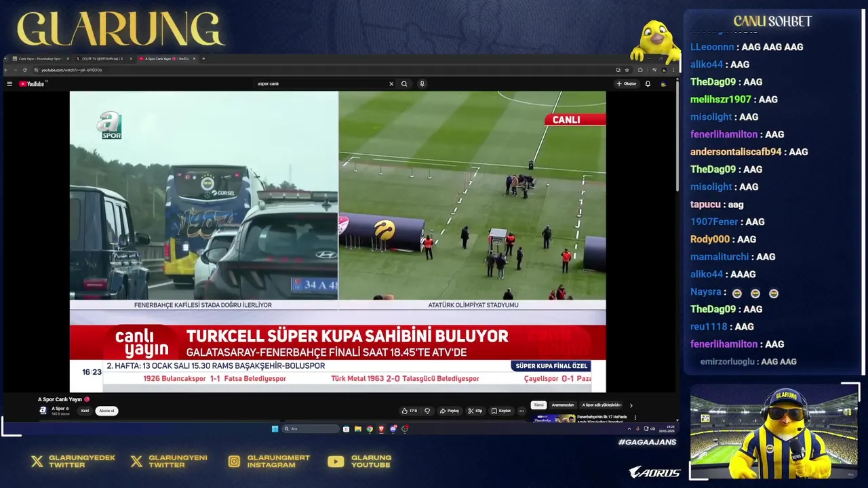Click the #GAGAAJANS hashtag text

click(x=647, y=443)
